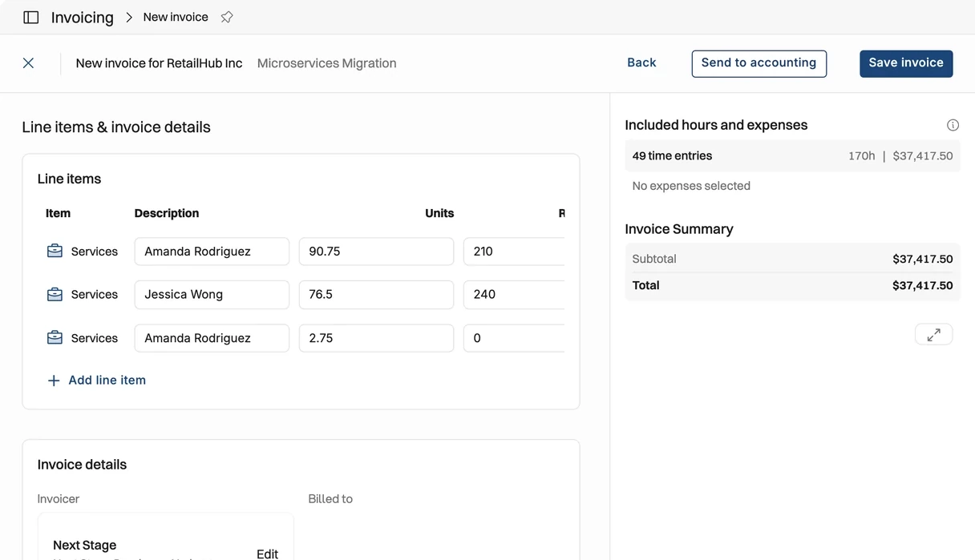This screenshot has width=975, height=560.
Task: Send invoice to accounting
Action: pos(759,63)
